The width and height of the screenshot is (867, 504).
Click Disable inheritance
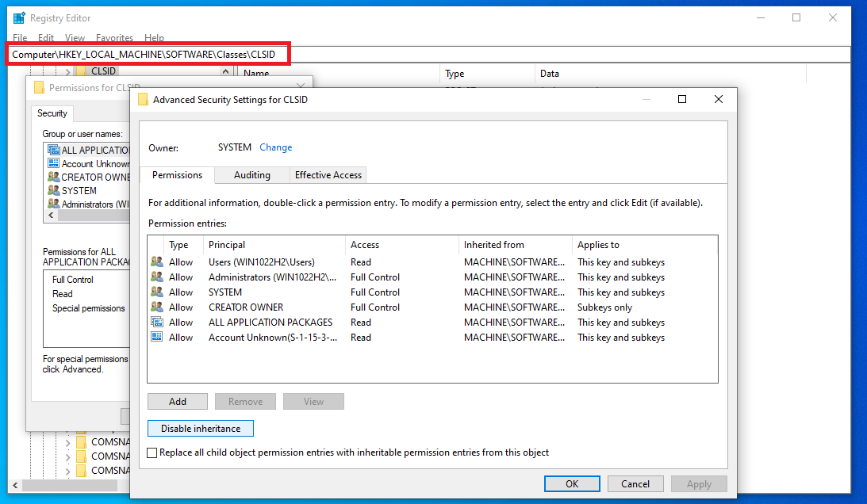[201, 428]
